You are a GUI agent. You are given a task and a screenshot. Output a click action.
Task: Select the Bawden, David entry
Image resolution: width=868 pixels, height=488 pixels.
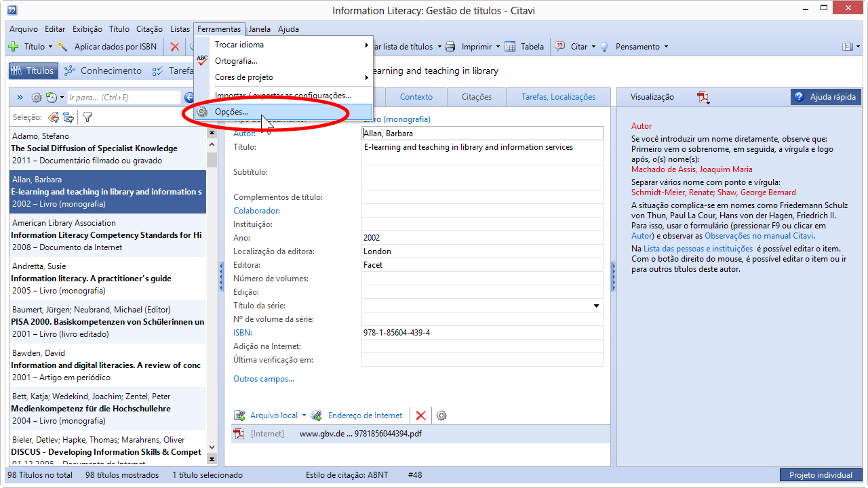coord(107,365)
